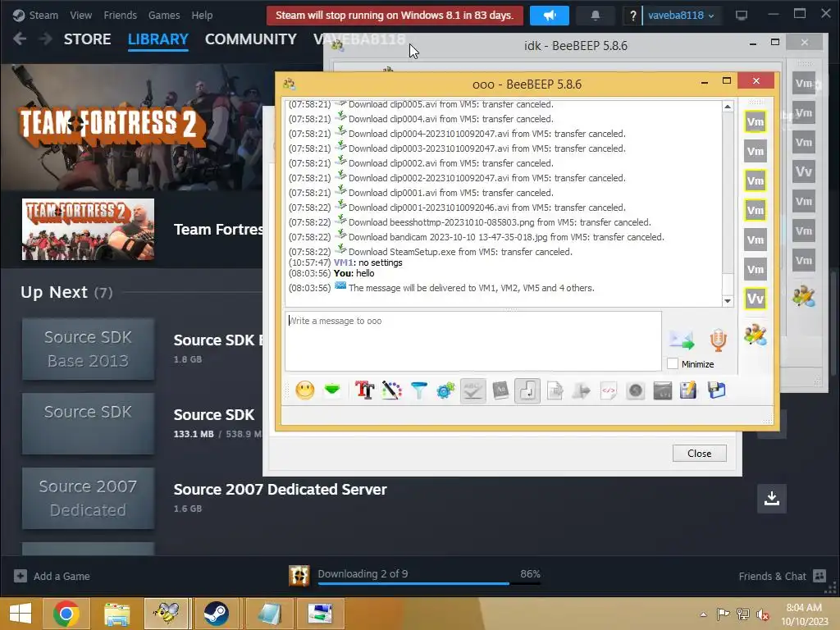Open the Help menu in Steam
The height and width of the screenshot is (630, 840).
[202, 15]
